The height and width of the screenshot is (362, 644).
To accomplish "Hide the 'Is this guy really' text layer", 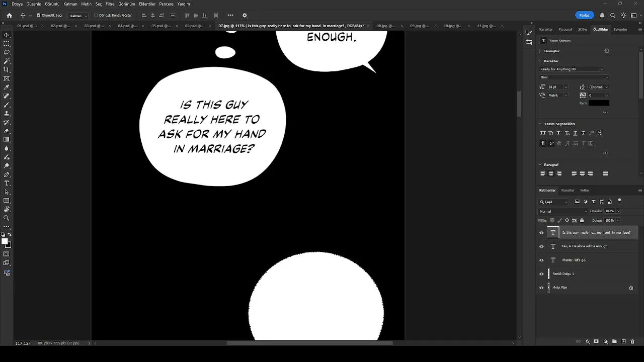I will pos(542,233).
